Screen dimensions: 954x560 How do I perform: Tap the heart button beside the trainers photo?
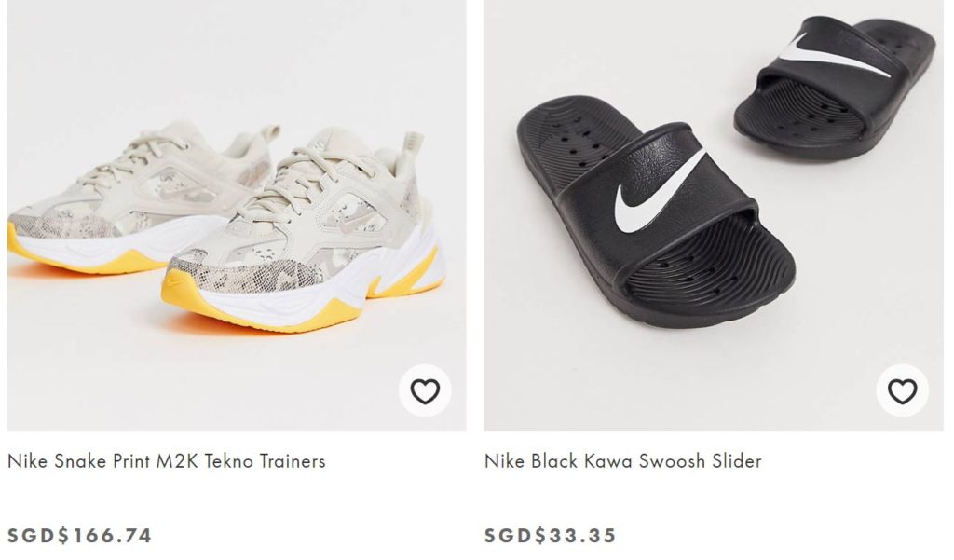point(425,391)
